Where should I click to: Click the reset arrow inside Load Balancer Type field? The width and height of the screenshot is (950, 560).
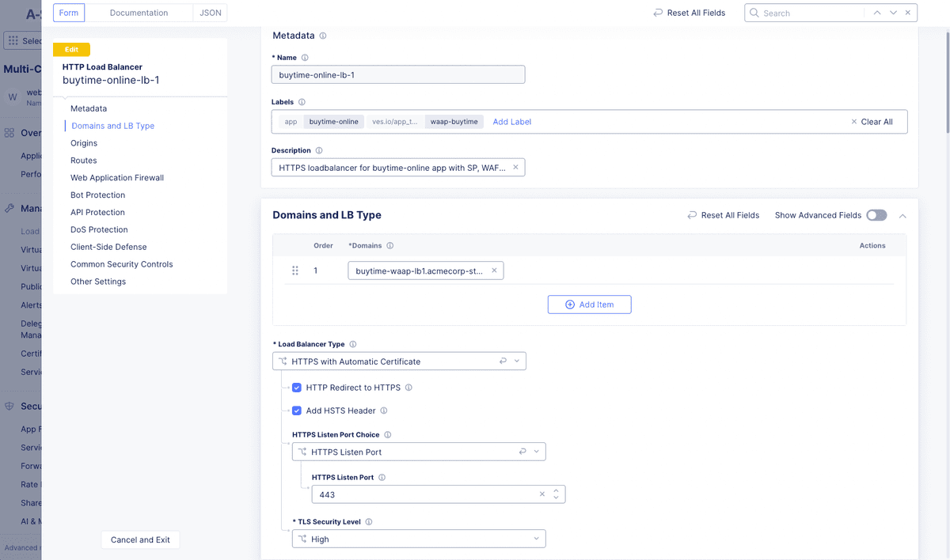click(503, 360)
